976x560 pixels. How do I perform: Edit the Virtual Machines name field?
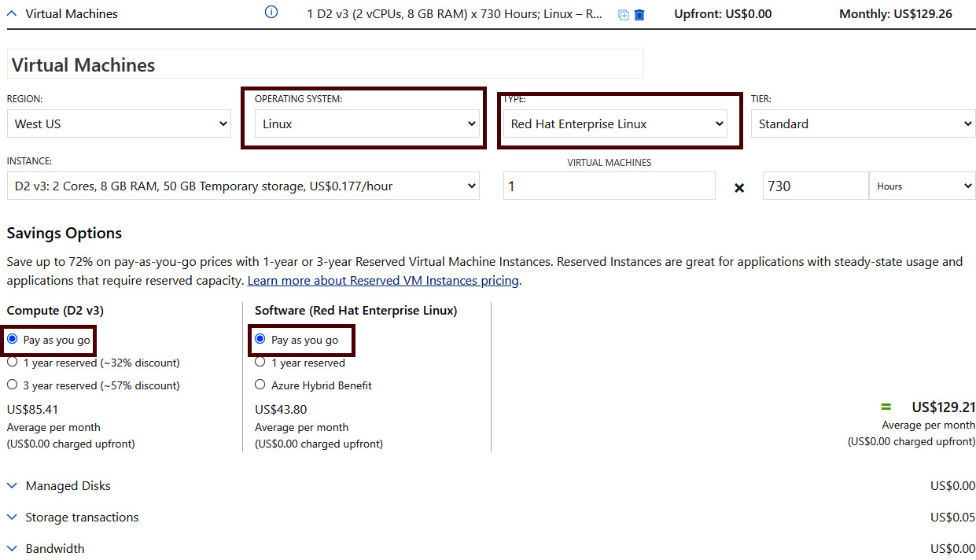[326, 64]
